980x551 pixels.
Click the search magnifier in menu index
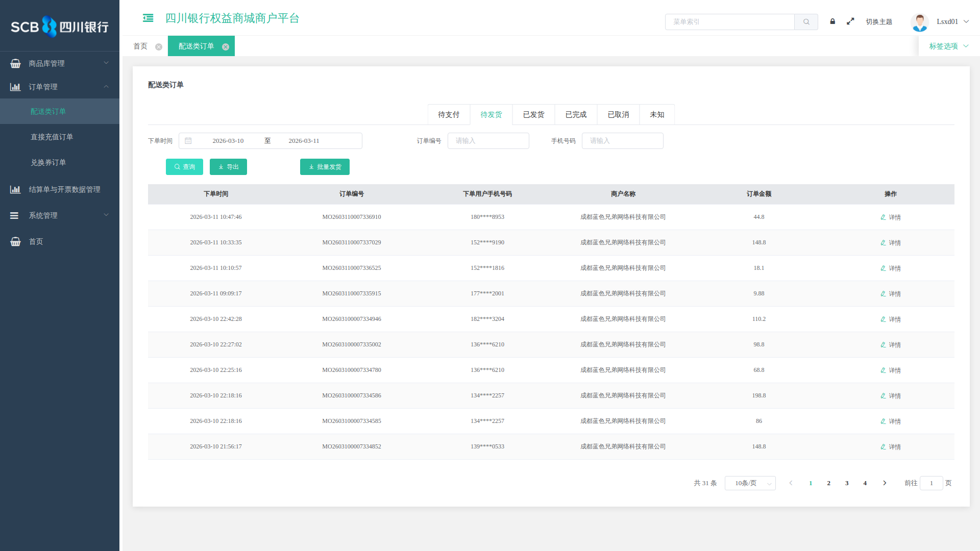pos(806,22)
